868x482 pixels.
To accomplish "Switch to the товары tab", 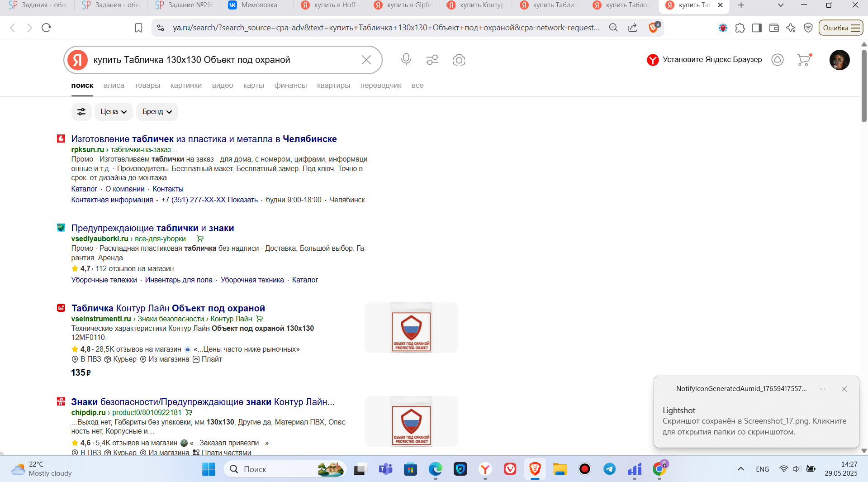I will click(x=147, y=86).
